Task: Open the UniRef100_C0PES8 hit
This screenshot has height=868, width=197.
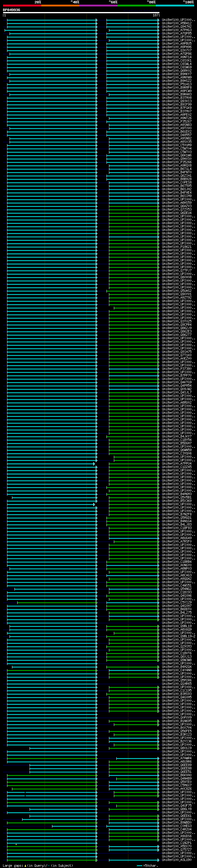Action: click(177, 182)
